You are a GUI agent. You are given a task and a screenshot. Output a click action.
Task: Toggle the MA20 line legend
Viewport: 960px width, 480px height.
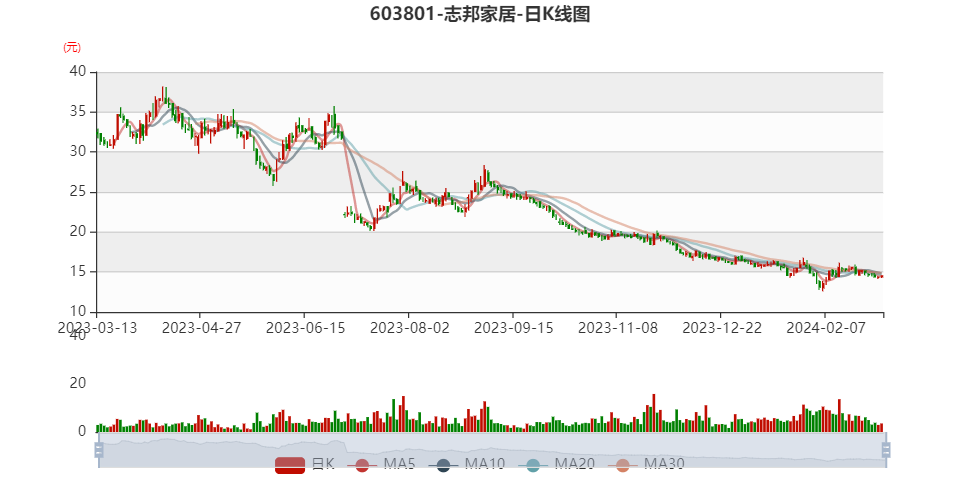tap(556, 465)
